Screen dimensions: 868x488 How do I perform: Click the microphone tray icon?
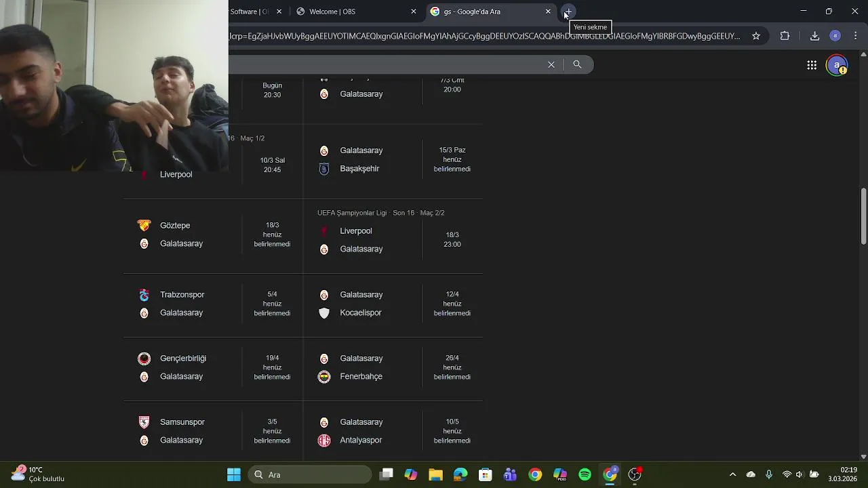click(768, 474)
